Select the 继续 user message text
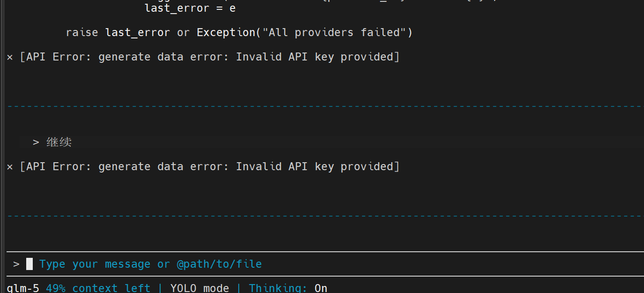Screen dimensions: 644x293 [x=59, y=142]
